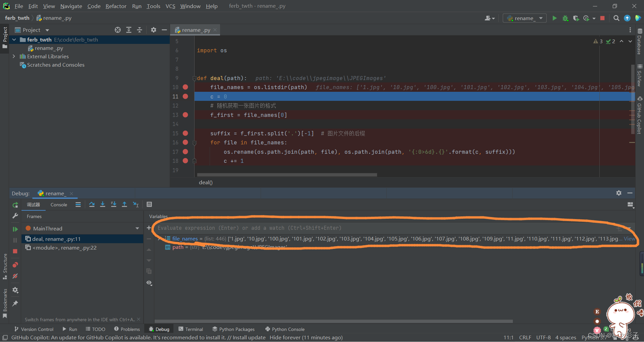Expand the External Libraries node

click(x=14, y=56)
